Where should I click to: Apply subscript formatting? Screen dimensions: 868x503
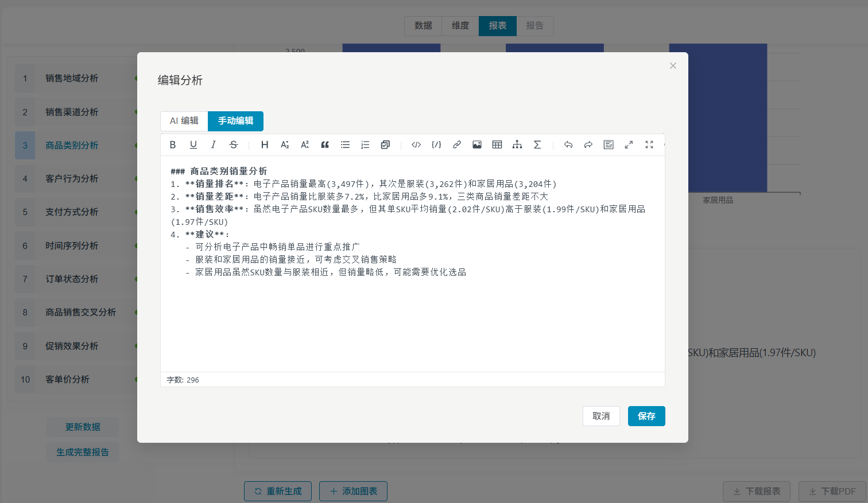285,145
